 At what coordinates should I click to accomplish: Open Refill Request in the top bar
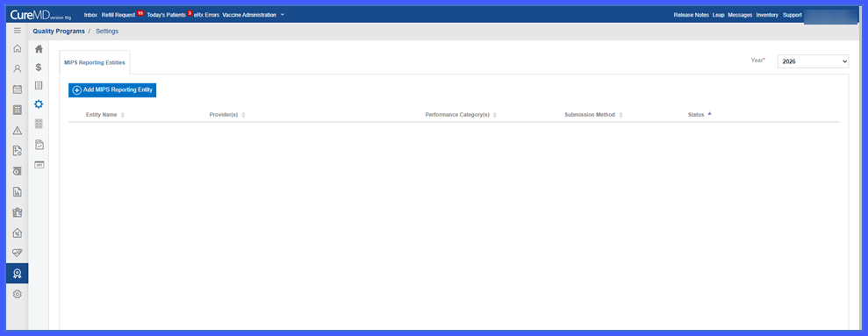point(118,15)
